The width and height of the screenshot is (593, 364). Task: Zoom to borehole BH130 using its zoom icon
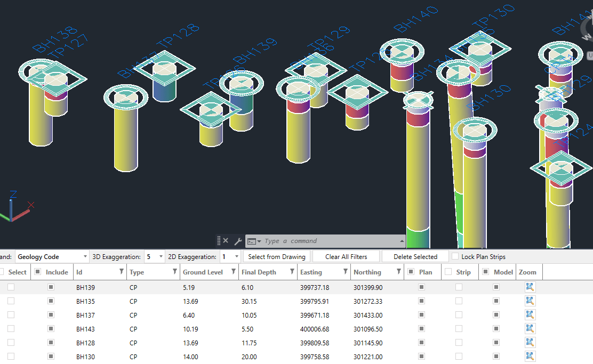pos(530,356)
